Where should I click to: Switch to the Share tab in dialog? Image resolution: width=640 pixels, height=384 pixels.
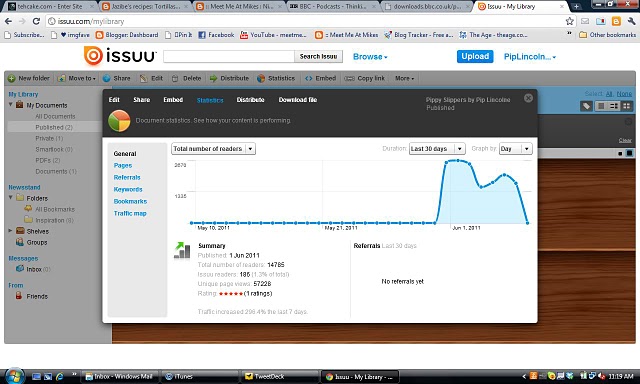coord(142,100)
